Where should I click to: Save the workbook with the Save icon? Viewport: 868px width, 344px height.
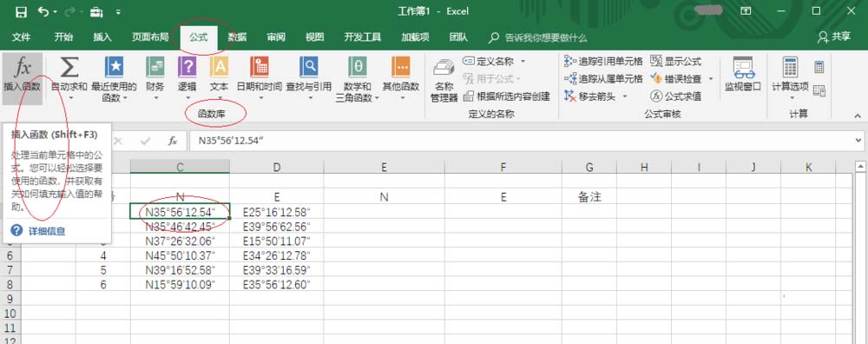pyautogui.click(x=21, y=11)
